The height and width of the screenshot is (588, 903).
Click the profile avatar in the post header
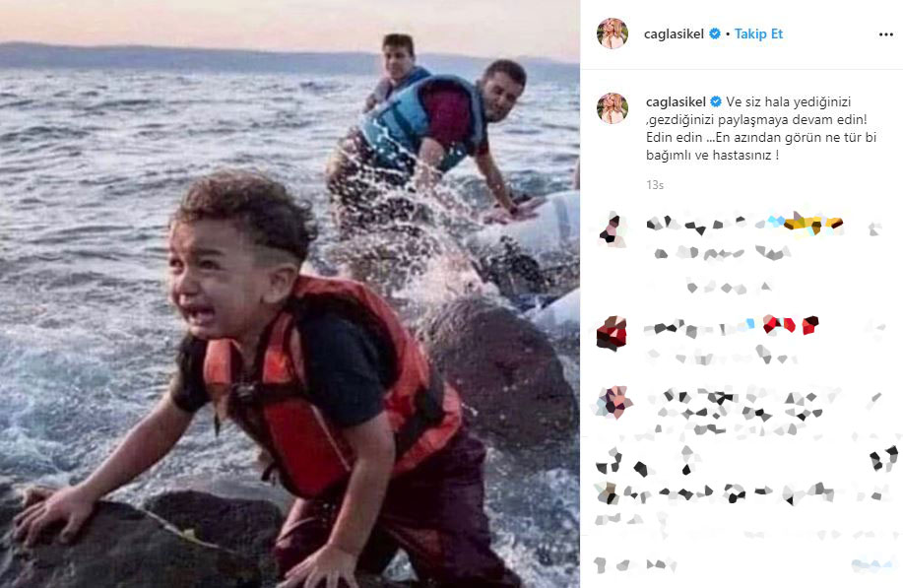click(612, 33)
